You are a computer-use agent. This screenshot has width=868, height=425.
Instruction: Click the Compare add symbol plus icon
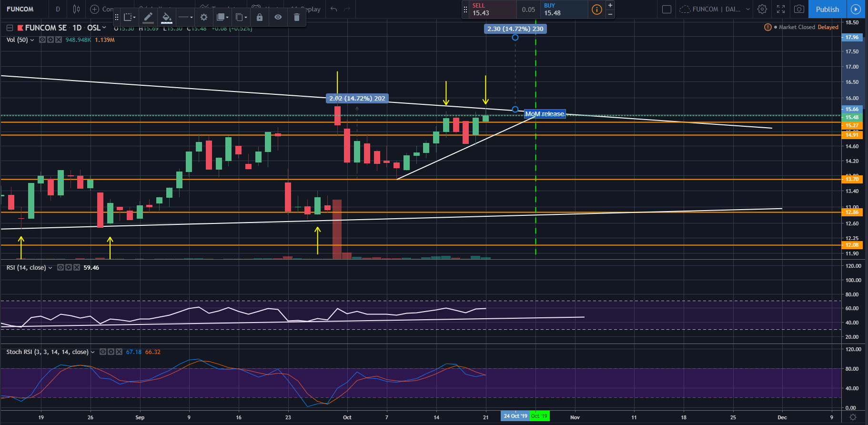(x=94, y=9)
